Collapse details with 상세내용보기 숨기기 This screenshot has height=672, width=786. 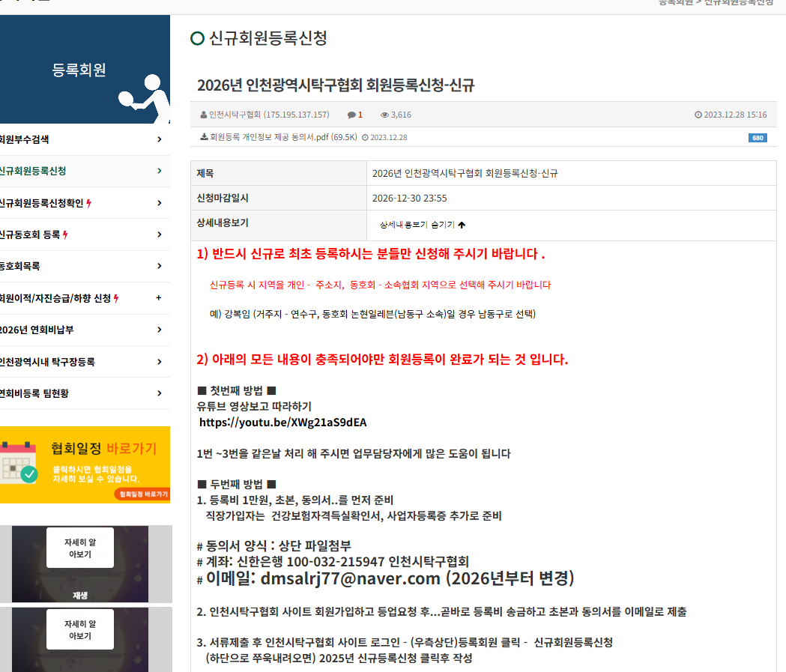(x=423, y=224)
